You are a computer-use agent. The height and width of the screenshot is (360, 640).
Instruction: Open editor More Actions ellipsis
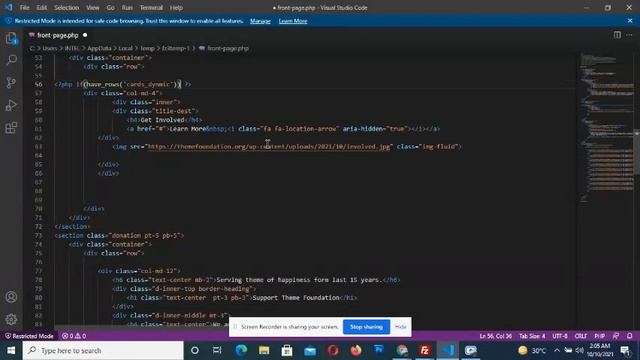(x=629, y=35)
